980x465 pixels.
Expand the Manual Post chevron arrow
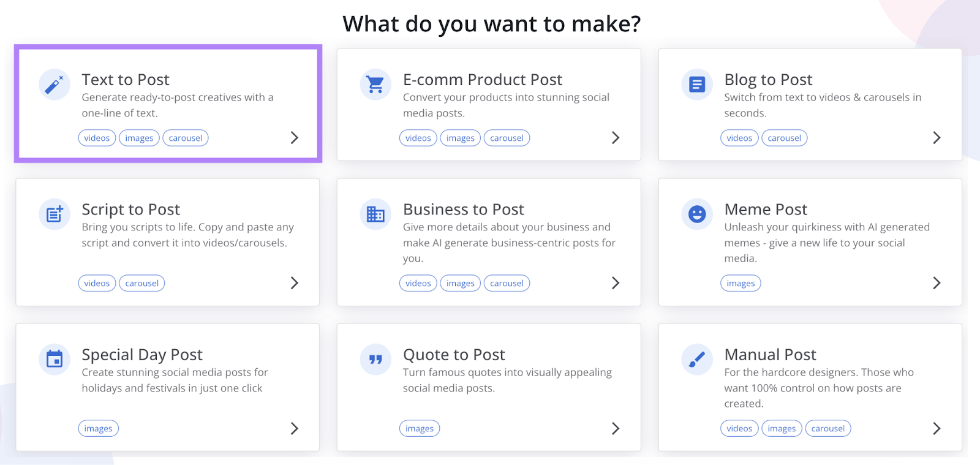[937, 428]
